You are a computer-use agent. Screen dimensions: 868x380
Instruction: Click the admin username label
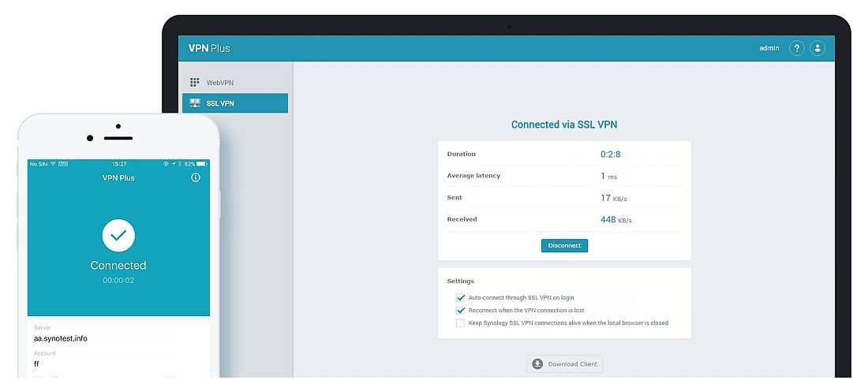pos(769,48)
